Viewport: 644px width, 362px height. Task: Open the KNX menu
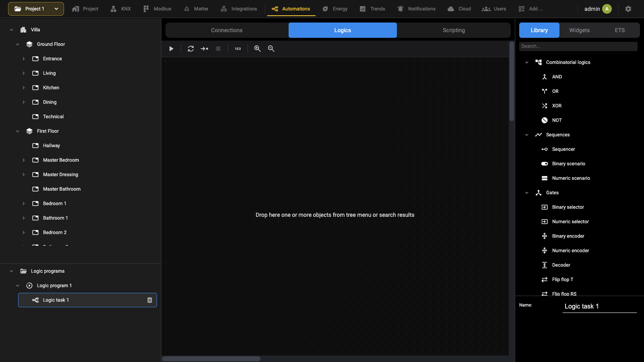(x=121, y=9)
